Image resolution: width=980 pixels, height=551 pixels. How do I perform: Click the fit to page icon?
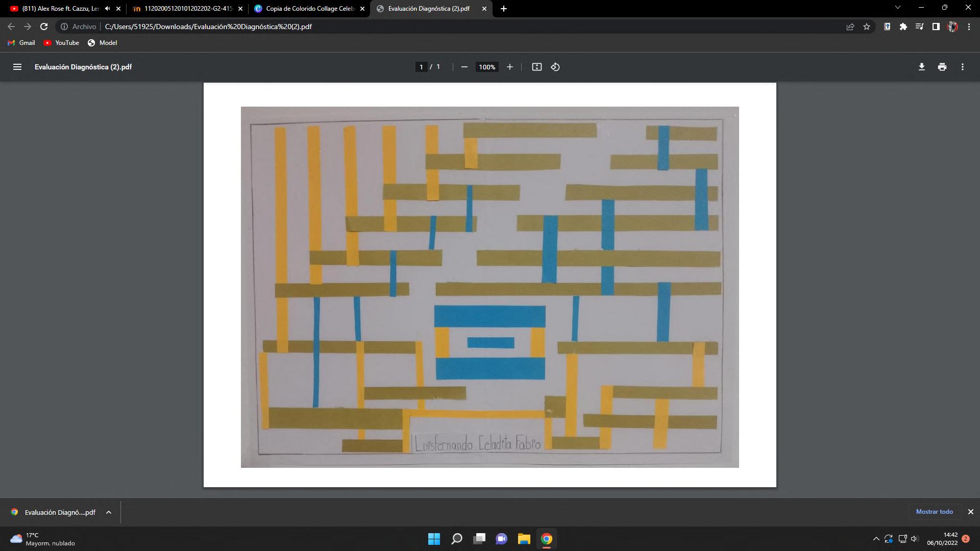tap(536, 67)
